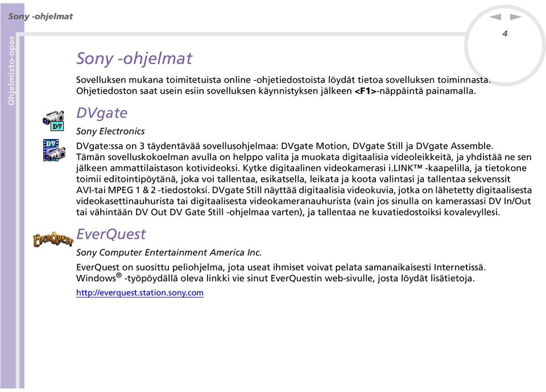Image resolution: width=546 pixels, height=392 pixels.
Task: Click the EverQuest logo icon
Action: pos(53,240)
